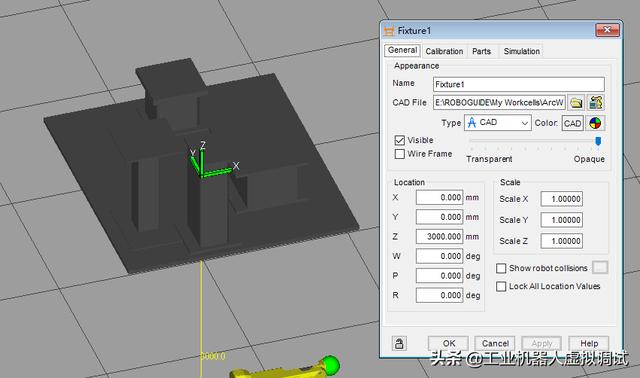Screen dimensions: 640x378
Task: Click the CAD File path field
Action: (499, 102)
